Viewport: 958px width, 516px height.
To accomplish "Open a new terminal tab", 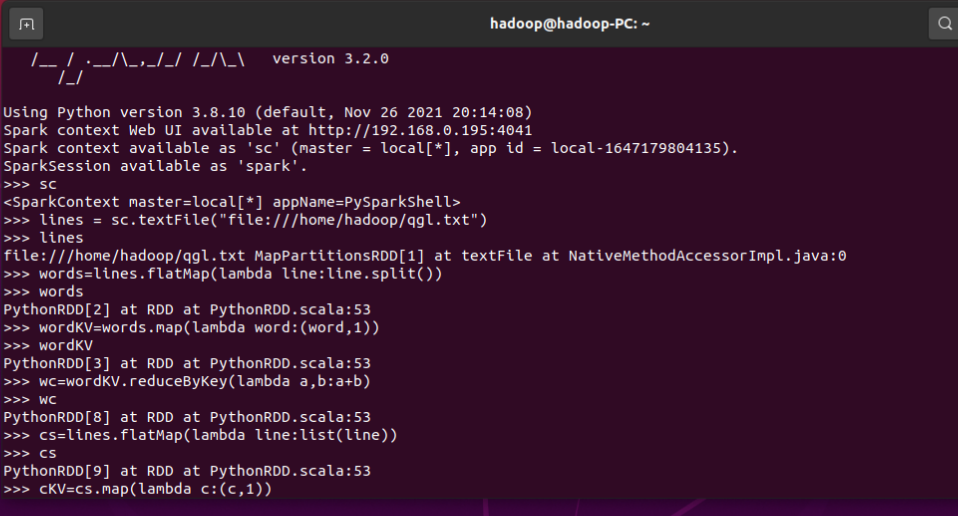I will click(26, 24).
